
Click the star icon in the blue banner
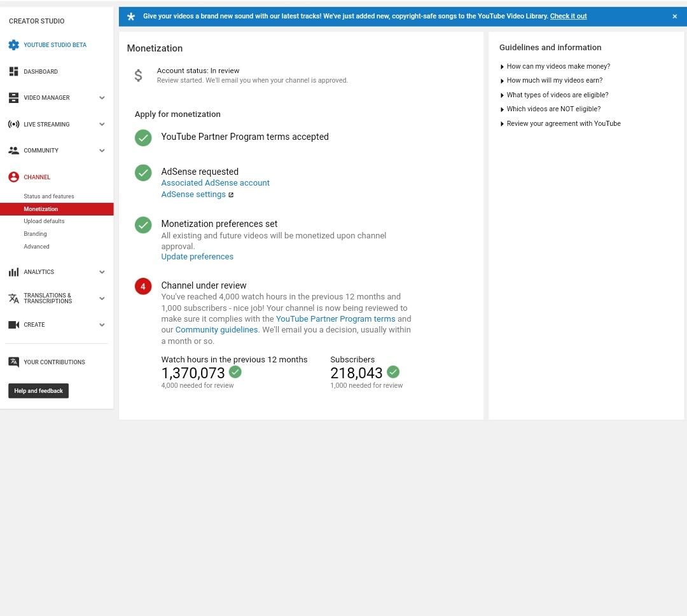click(x=130, y=17)
